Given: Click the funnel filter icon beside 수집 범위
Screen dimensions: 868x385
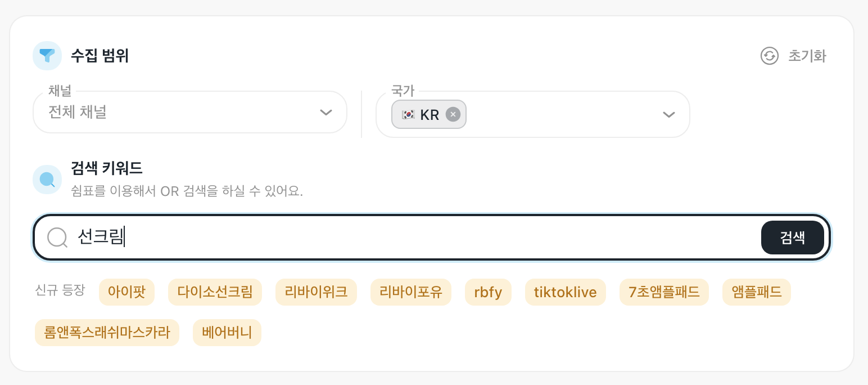Looking at the screenshot, I should [47, 56].
